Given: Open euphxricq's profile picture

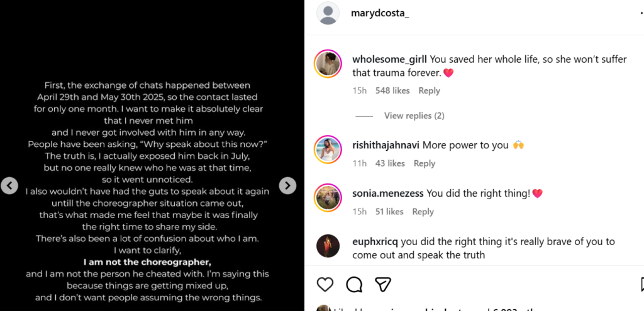Looking at the screenshot, I should tap(328, 246).
